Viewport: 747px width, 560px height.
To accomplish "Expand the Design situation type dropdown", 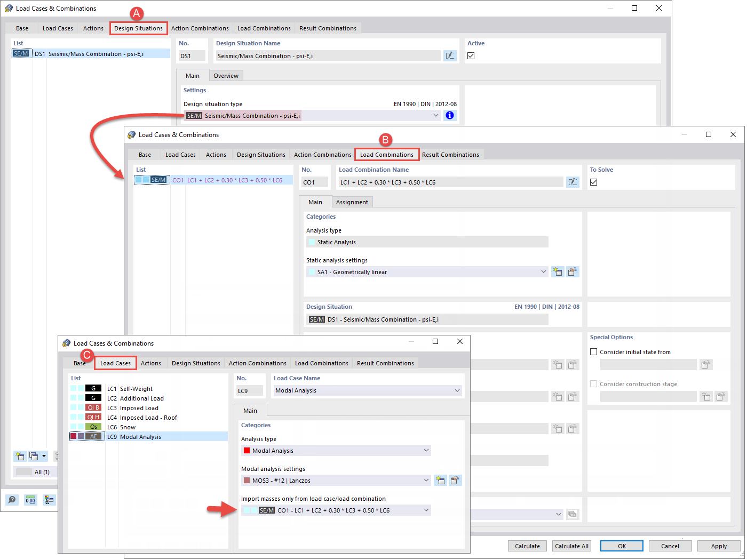I will tap(436, 115).
